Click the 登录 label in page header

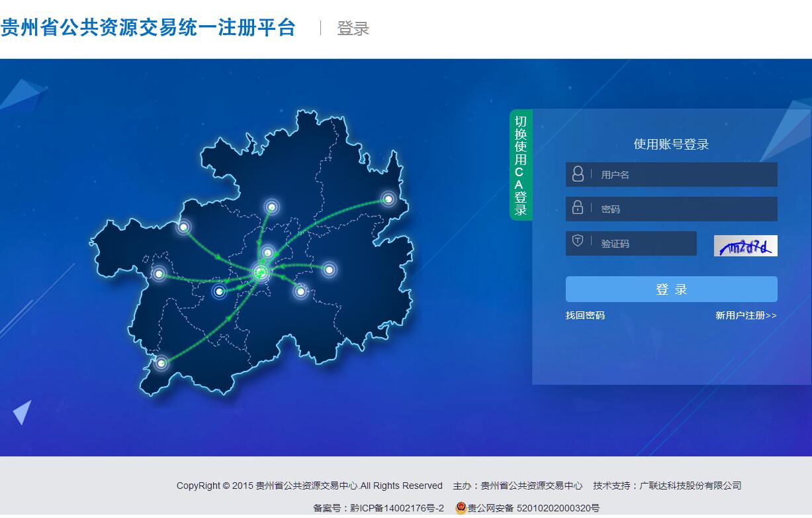pos(353,28)
